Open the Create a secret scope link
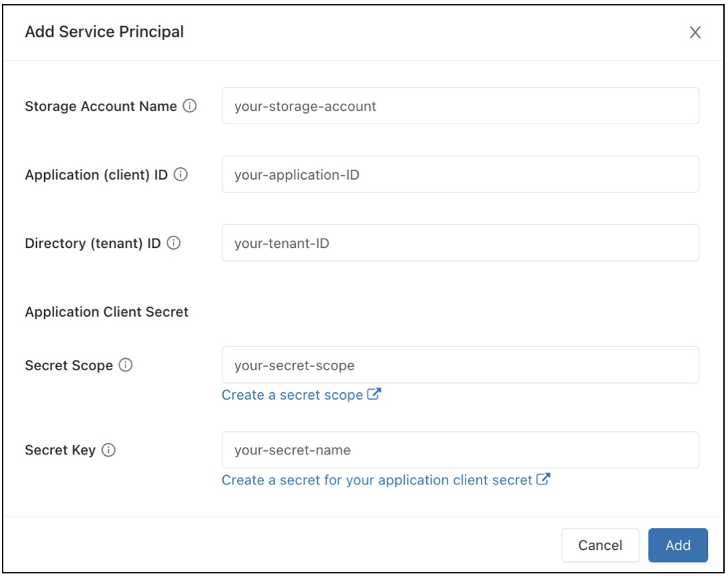This screenshot has width=728, height=576. 295,394
